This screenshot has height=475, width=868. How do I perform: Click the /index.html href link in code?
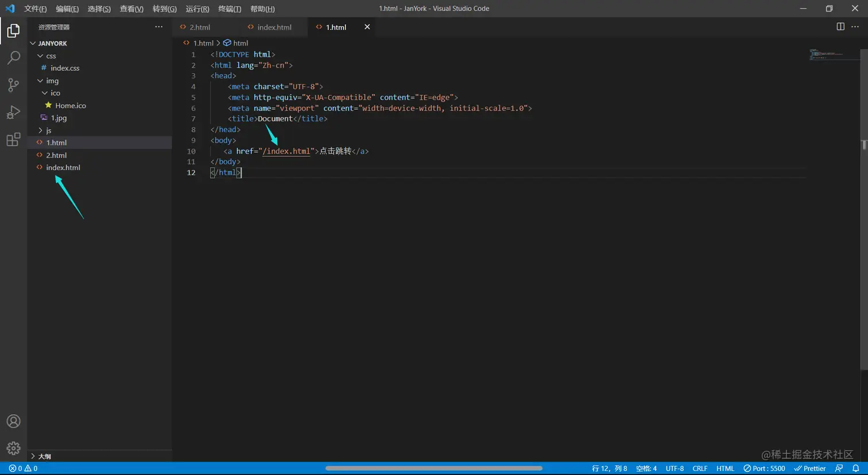coord(286,151)
